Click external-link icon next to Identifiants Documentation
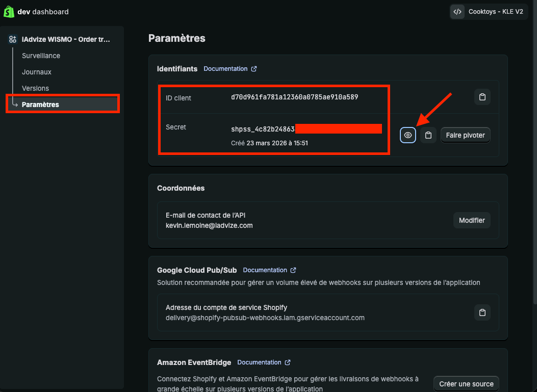 click(254, 69)
